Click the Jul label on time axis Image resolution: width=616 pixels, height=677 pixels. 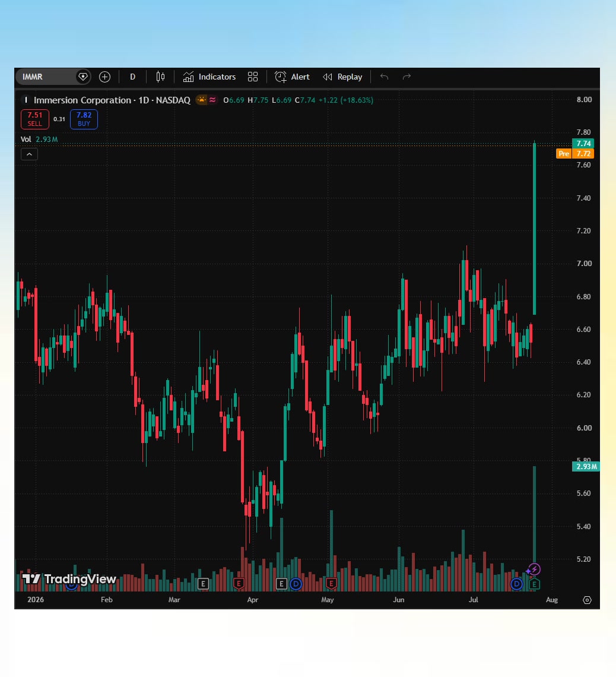point(473,600)
